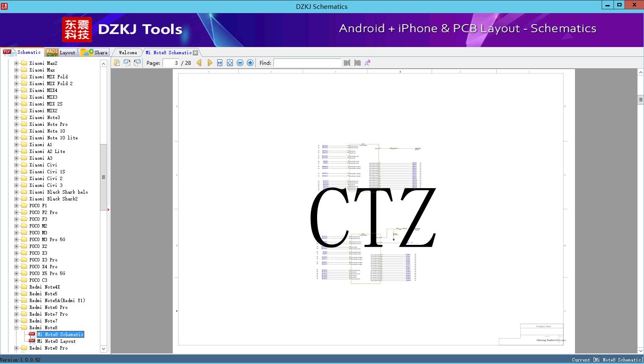The width and height of the screenshot is (644, 364).
Task: Click the Xiaomi MIX 2S folder icon
Action: (x=24, y=104)
